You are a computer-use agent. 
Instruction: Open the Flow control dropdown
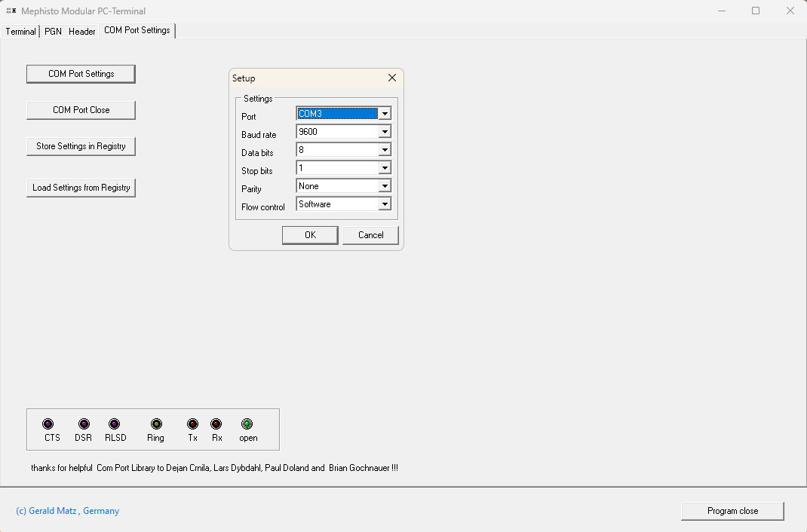[x=385, y=204]
